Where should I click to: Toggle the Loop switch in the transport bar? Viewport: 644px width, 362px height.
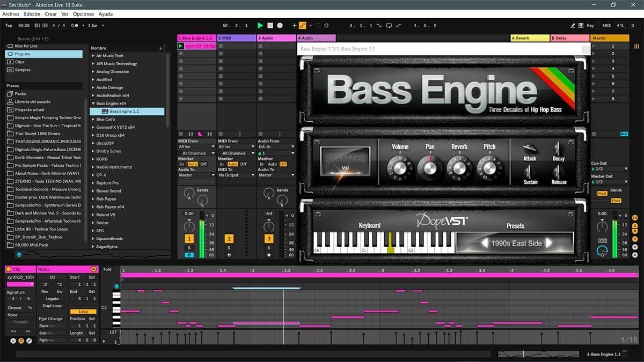pos(389,25)
